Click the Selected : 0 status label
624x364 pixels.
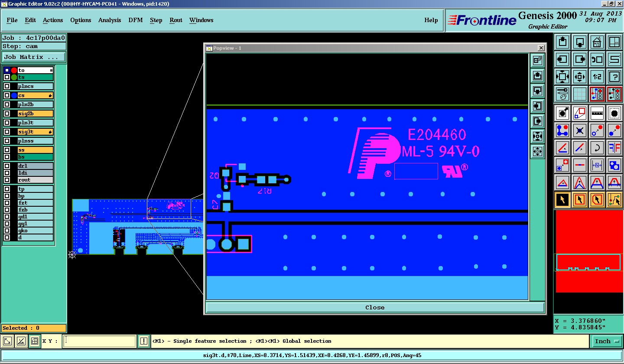34,328
